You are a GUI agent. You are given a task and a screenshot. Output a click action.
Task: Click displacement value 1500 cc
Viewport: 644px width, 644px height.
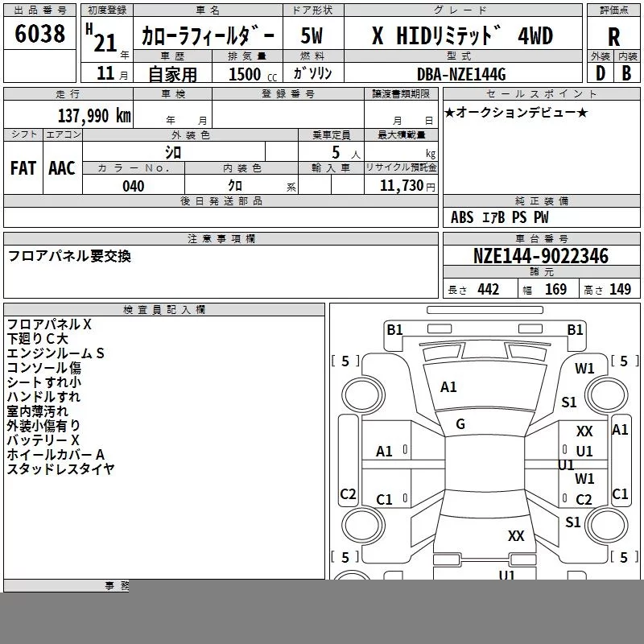point(253,74)
